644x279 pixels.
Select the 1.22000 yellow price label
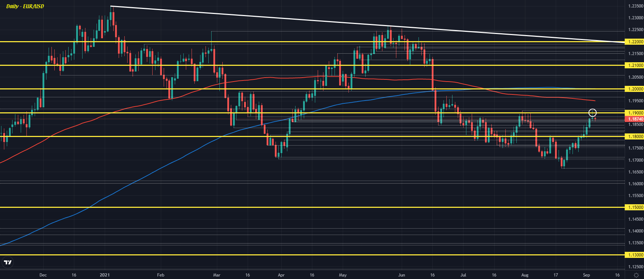pos(634,42)
